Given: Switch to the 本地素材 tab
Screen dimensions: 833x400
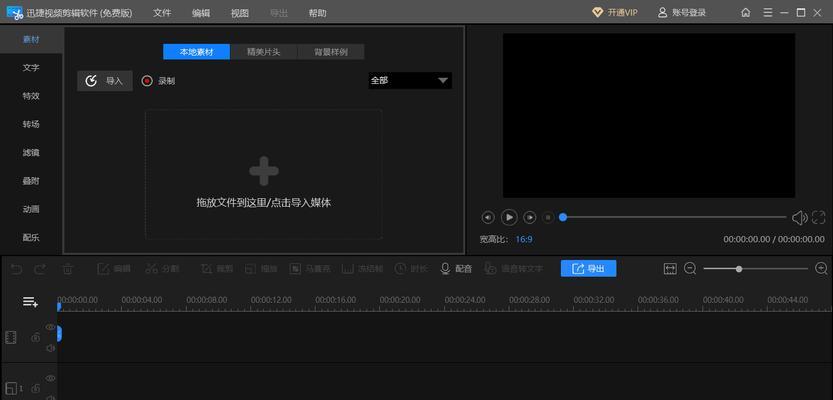Looking at the screenshot, I should coord(197,52).
